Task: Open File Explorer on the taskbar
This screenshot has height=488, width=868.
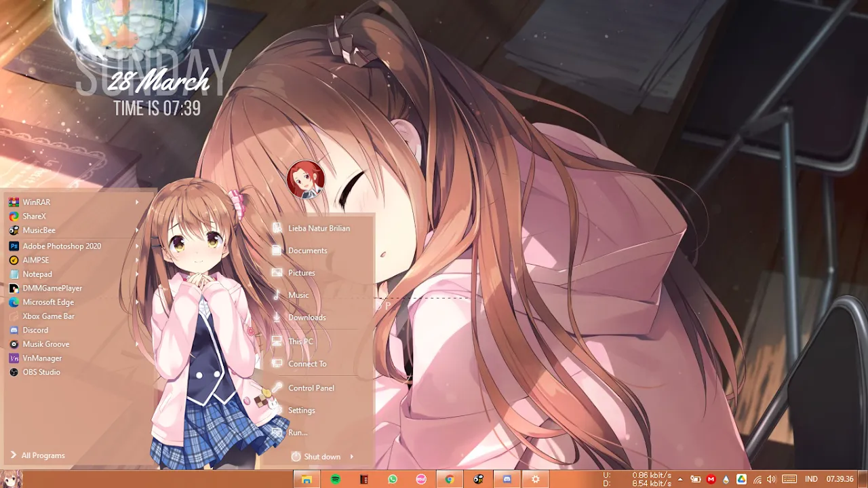Action: click(307, 479)
